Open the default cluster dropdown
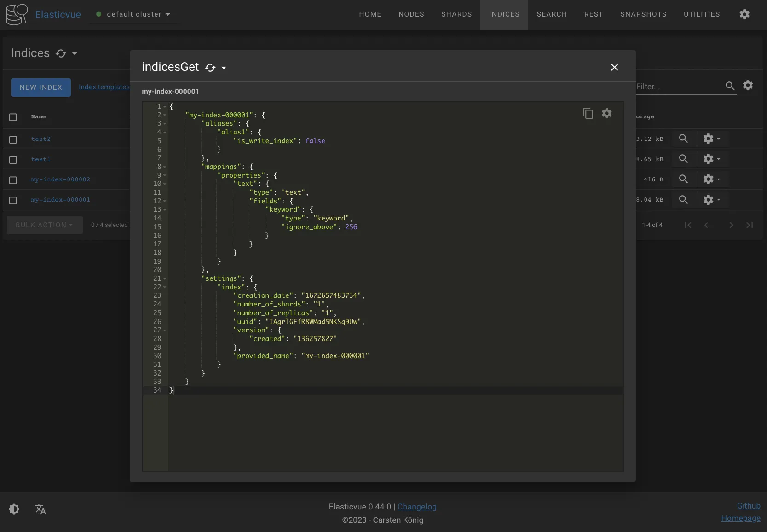Viewport: 767px width, 532px height. point(133,14)
